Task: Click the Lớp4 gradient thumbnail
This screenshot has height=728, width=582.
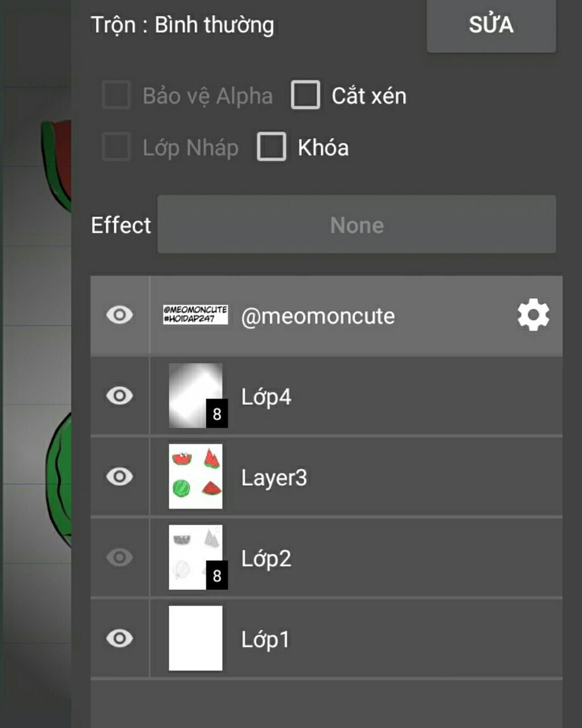Action: point(196,396)
